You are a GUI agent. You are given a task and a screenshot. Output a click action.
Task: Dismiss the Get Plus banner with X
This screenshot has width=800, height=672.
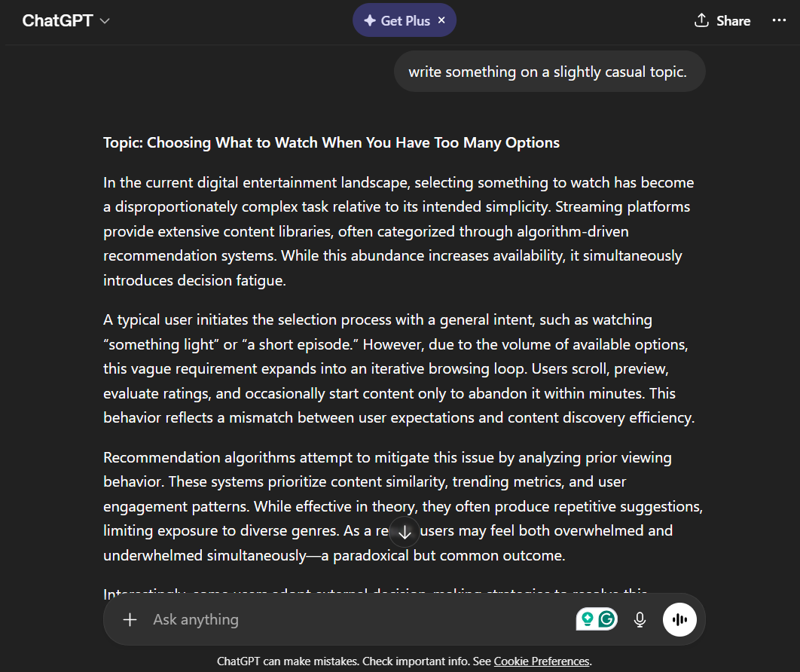(x=442, y=20)
